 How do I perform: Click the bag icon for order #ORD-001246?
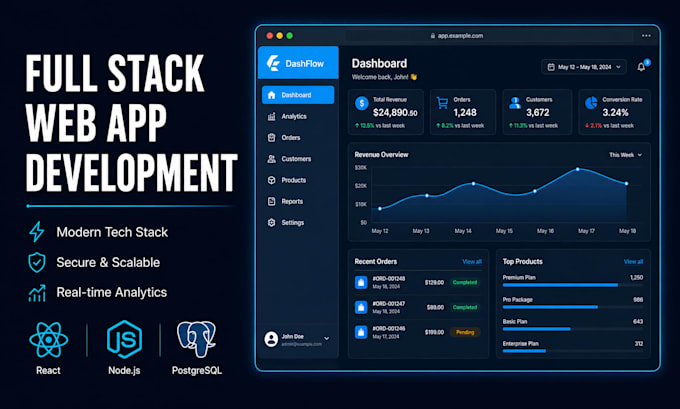[361, 332]
